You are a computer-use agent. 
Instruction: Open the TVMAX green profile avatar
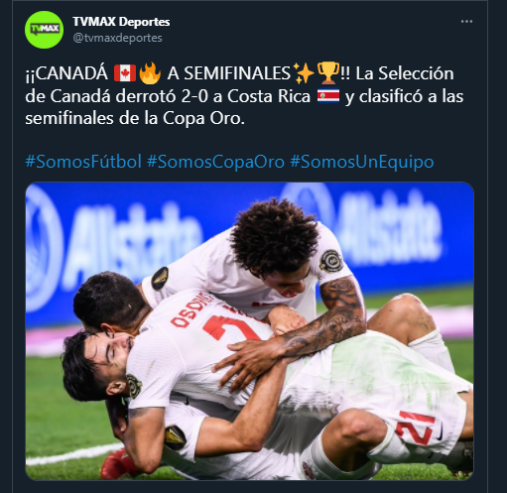[x=44, y=30]
